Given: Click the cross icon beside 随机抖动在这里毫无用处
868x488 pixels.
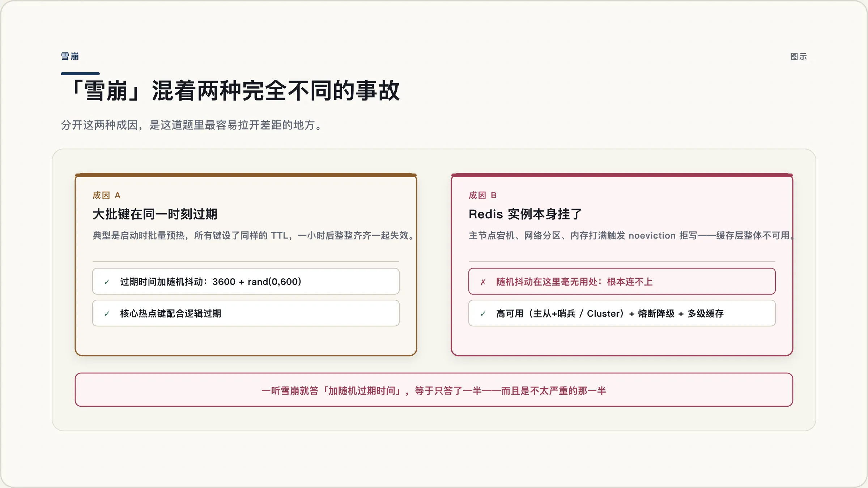Looking at the screenshot, I should (x=483, y=282).
